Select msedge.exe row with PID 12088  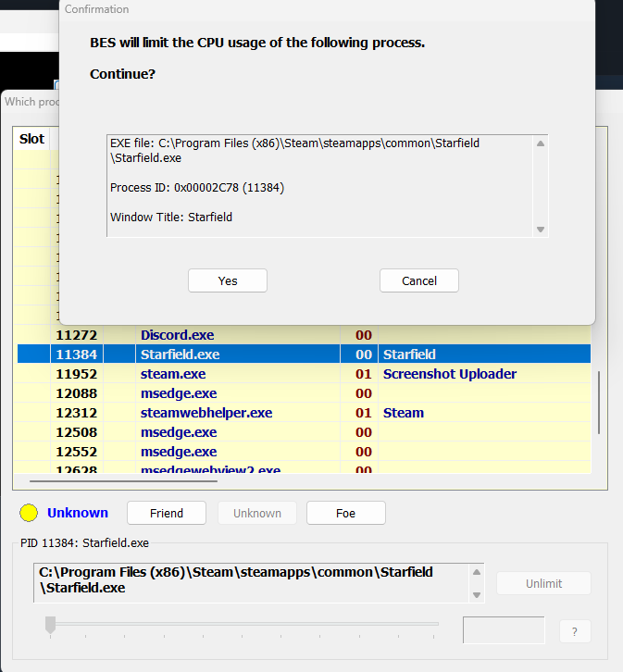coord(304,393)
